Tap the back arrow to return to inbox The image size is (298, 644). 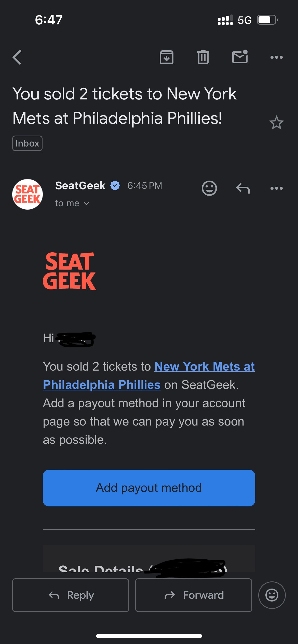(x=17, y=57)
